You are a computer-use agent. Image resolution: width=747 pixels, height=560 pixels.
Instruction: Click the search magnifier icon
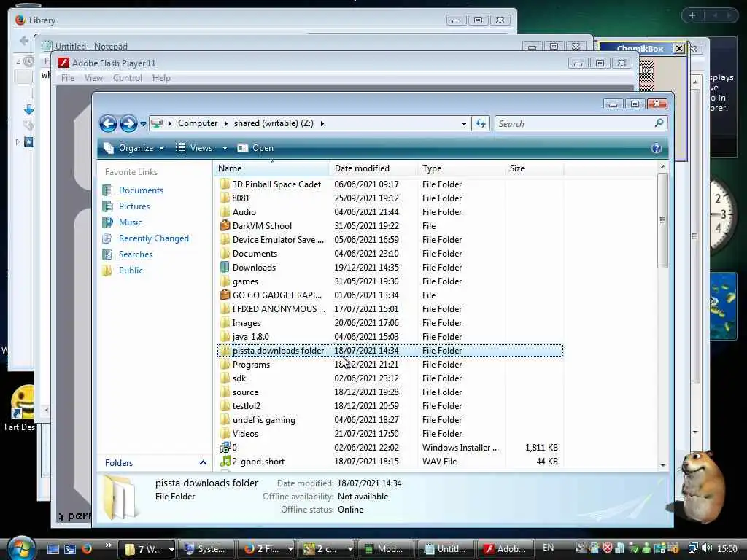tap(659, 123)
